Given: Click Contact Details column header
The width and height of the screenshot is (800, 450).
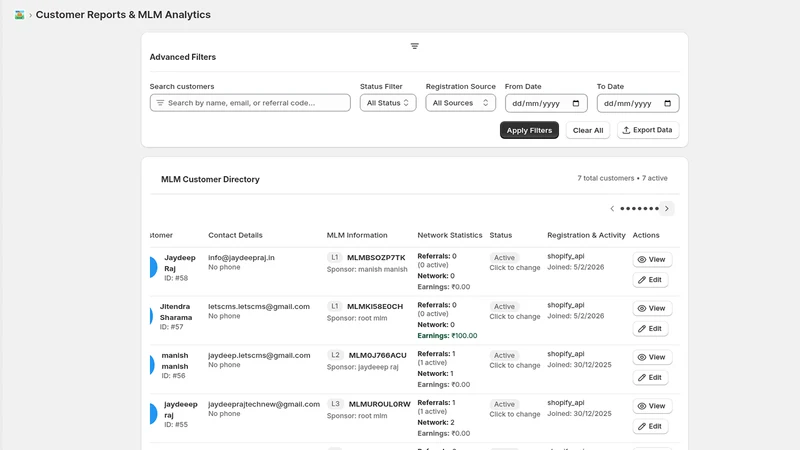Looking at the screenshot, I should click(235, 235).
